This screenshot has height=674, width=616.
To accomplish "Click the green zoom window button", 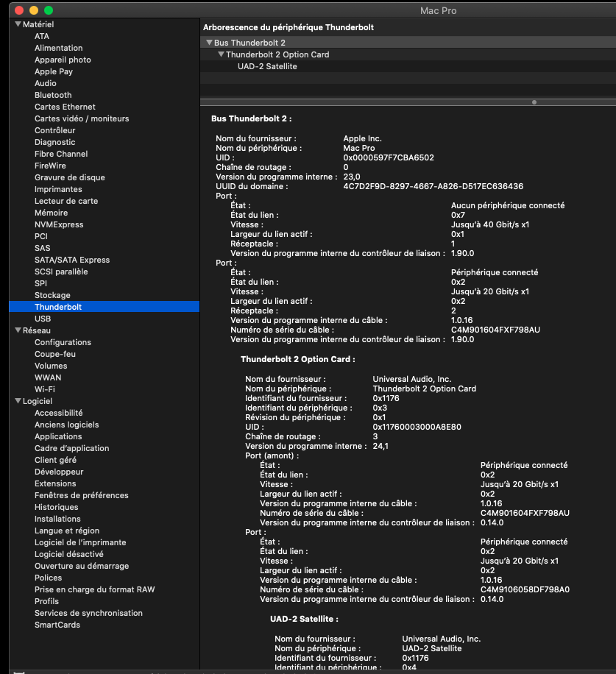I will coord(49,11).
